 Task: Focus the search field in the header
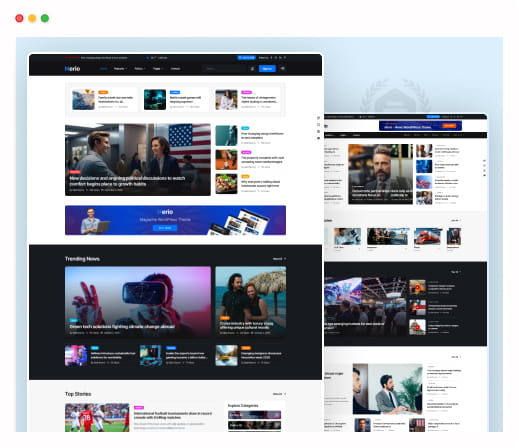tap(224, 69)
